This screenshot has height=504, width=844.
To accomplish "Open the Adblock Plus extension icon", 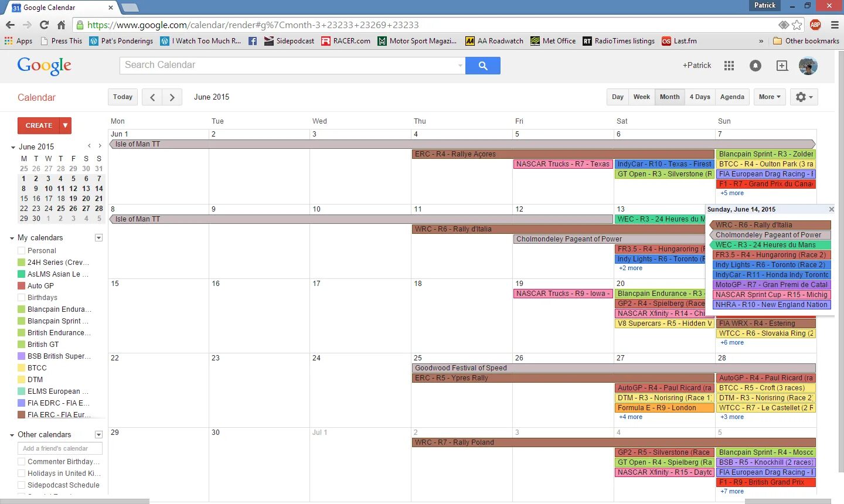I will click(815, 25).
